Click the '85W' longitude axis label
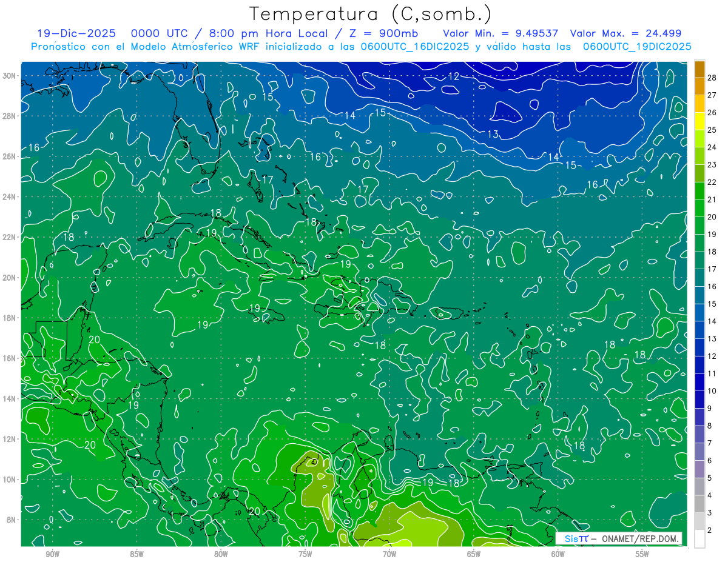 pos(136,554)
